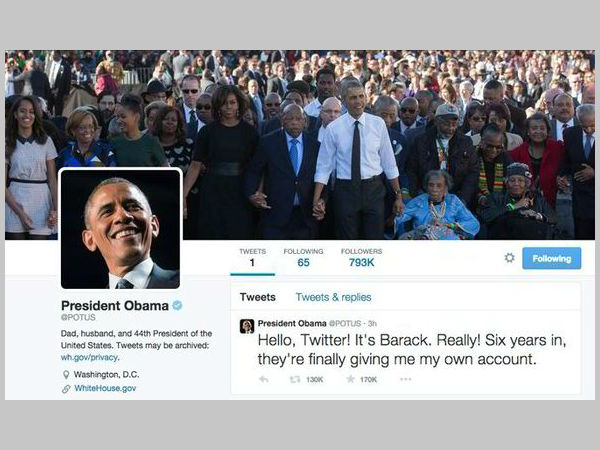Click the location pin icon
The image size is (600, 450).
coord(66,374)
